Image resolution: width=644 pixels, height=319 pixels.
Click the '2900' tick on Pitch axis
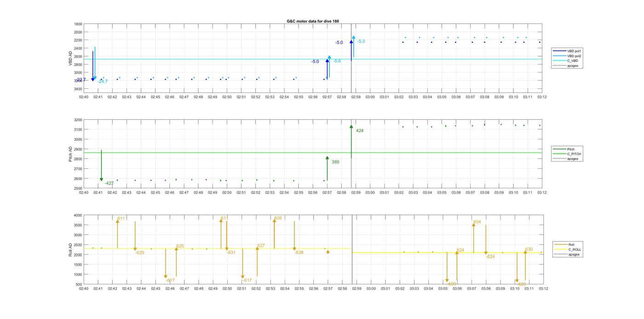click(x=78, y=149)
